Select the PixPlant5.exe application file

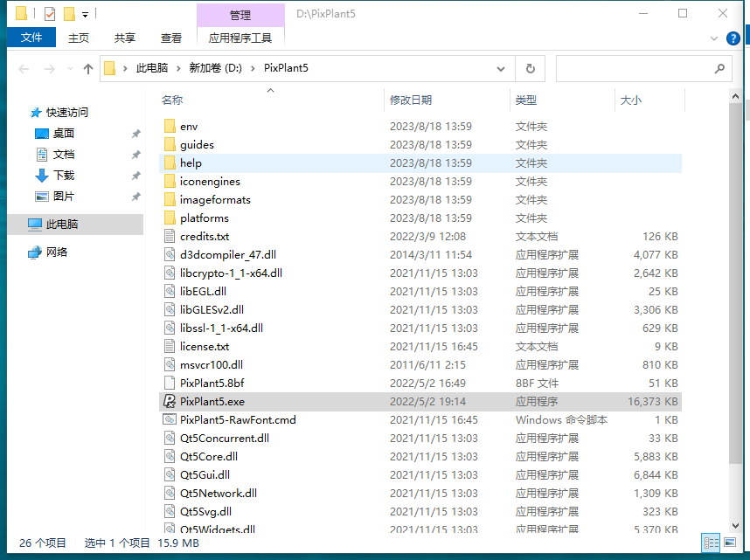pos(212,401)
